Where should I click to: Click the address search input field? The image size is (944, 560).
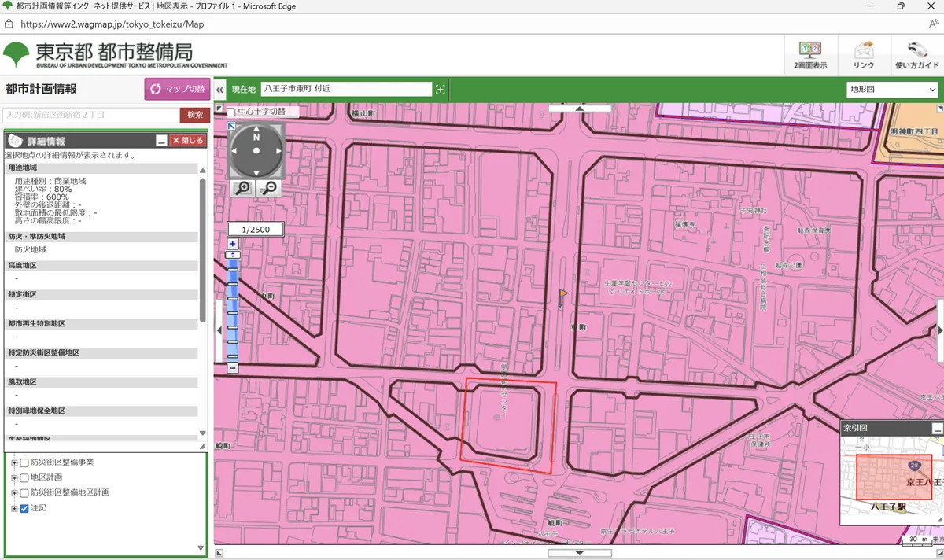(90, 115)
